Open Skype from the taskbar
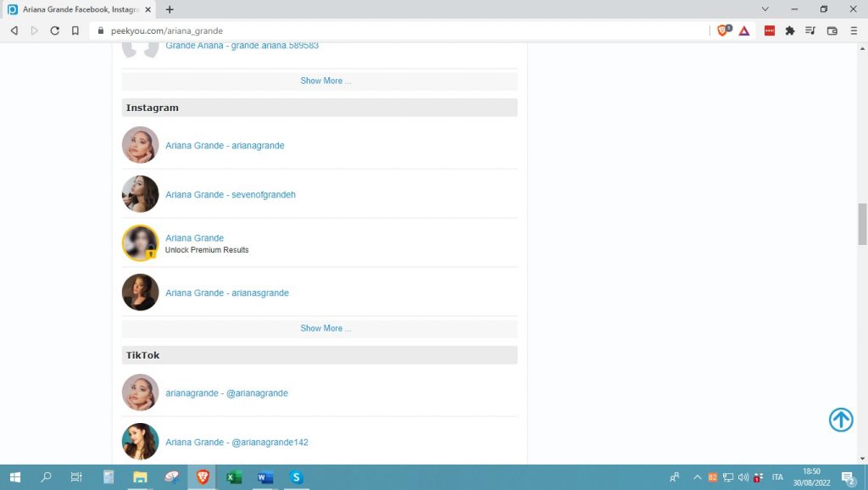Screen dimensions: 868x490 (297, 477)
